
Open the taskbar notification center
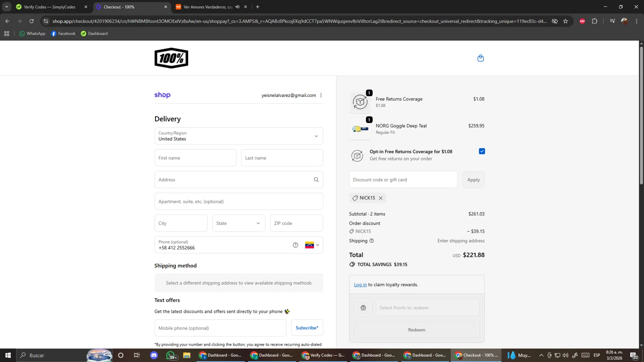634,355
